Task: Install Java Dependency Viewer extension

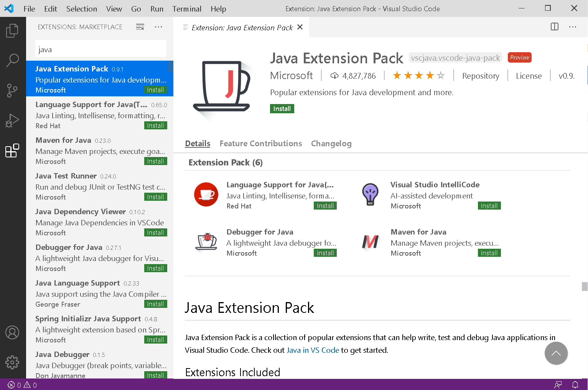Action: [x=155, y=233]
